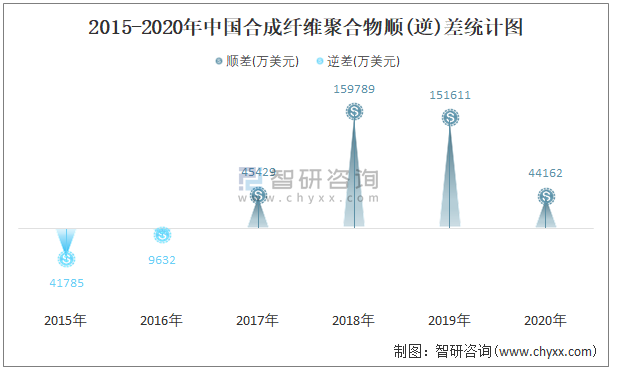Viewport: 617px width, 371px height.
Task: Select the 2018年 axis label
Action: pos(353,321)
